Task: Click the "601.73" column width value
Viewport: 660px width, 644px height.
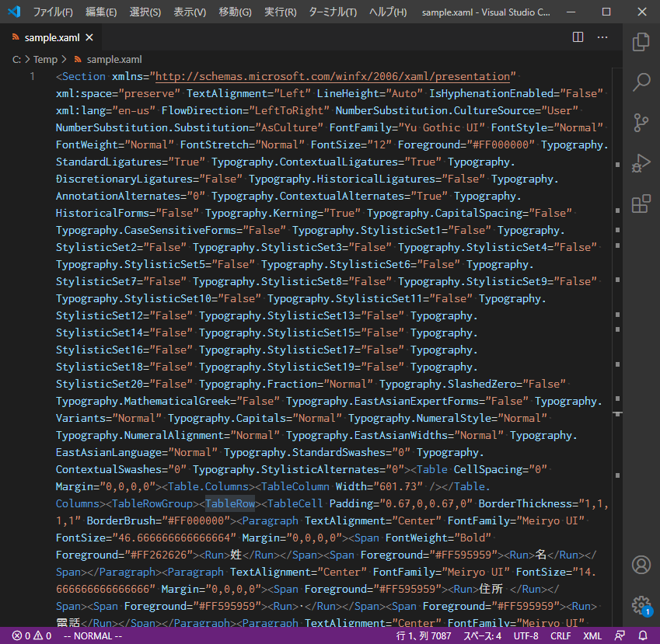Action: point(398,486)
